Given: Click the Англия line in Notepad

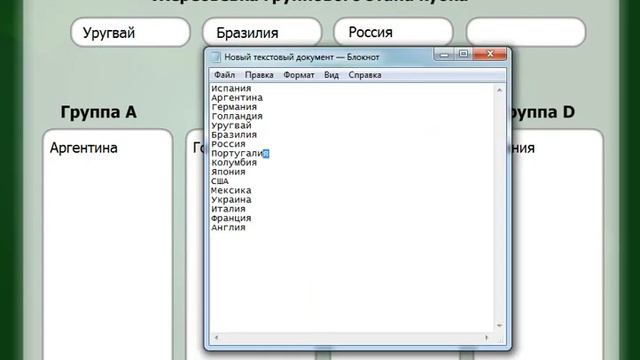Looking at the screenshot, I should pyautogui.click(x=228, y=228).
